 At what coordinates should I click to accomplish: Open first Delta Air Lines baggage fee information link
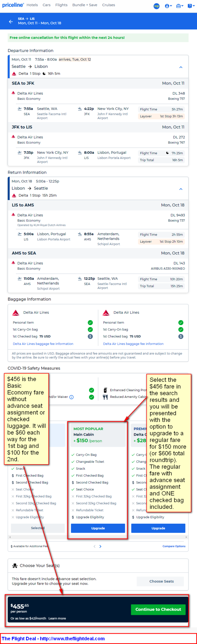pyautogui.click(x=43, y=344)
